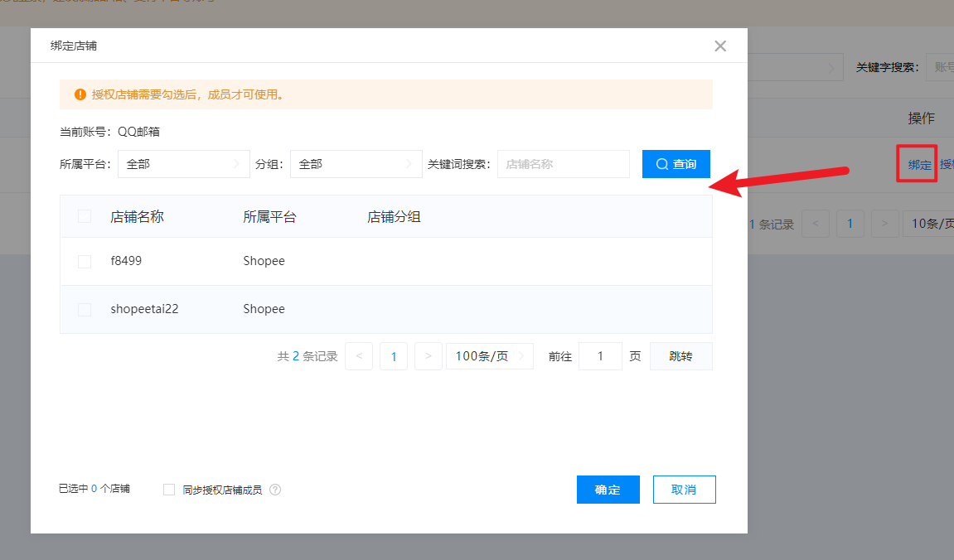Go to next page arrow in dialog pagination
Viewport: 954px width, 560px height.
point(428,356)
